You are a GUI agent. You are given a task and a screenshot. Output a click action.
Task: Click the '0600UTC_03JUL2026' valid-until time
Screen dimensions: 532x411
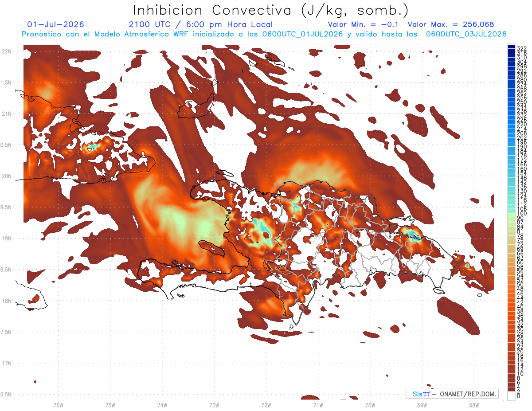[x=466, y=34]
